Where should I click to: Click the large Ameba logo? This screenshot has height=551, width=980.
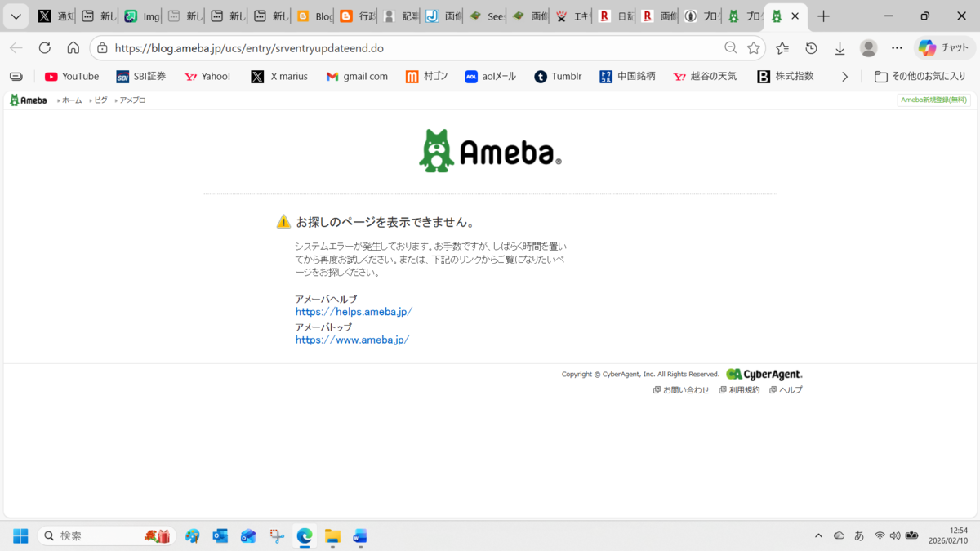point(490,151)
